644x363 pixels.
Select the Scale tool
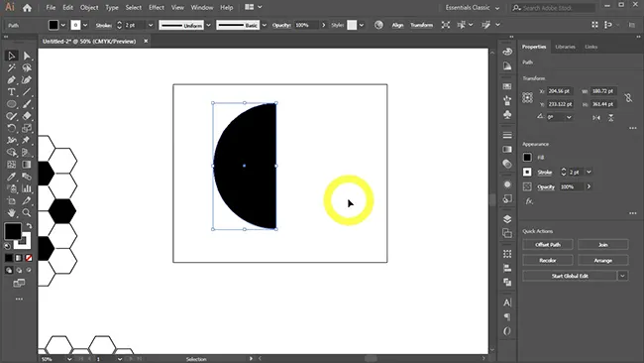(27, 128)
